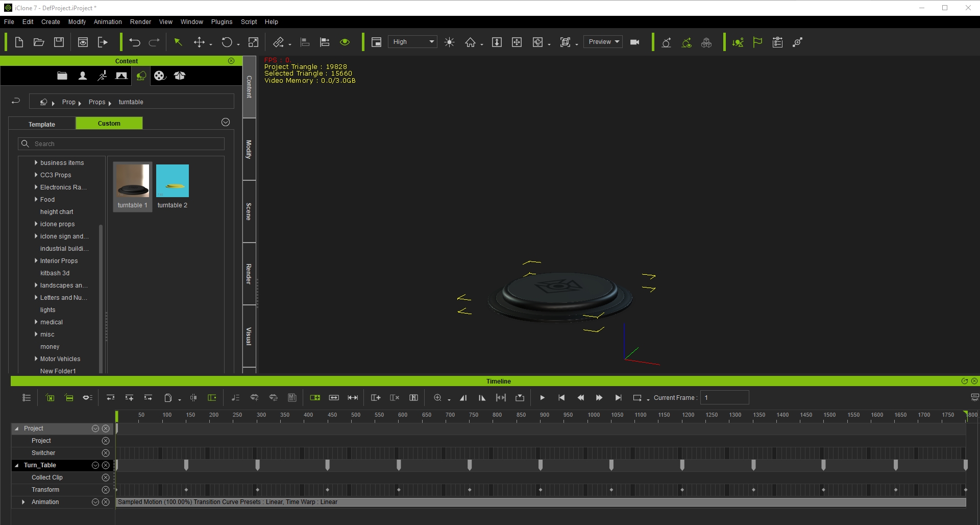Activate the Move tool icon

pyautogui.click(x=200, y=42)
